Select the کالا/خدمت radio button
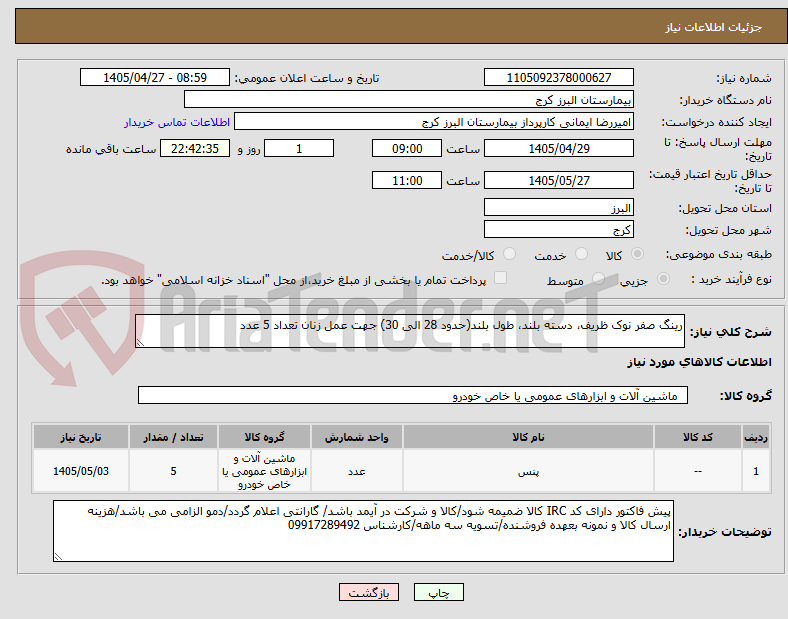The image size is (788, 619). click(x=509, y=254)
